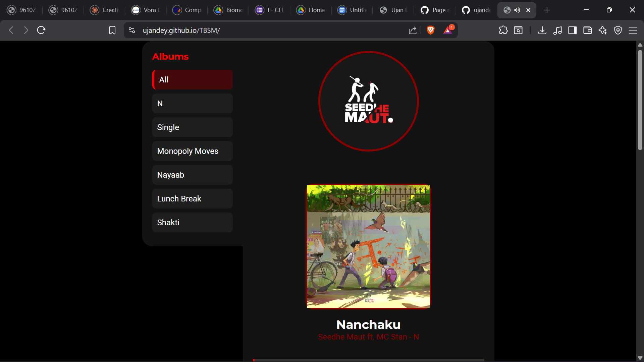This screenshot has width=644, height=362.
Task: Close the active tab
Action: 528,10
